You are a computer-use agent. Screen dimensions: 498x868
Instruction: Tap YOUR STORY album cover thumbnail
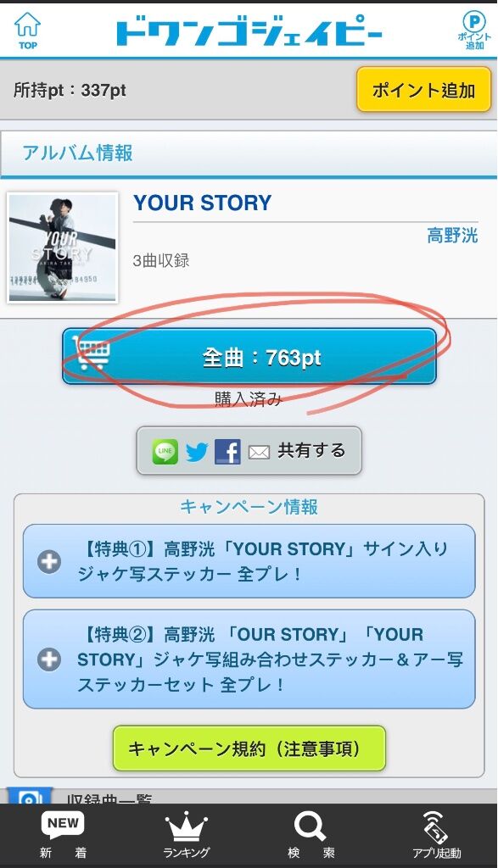(x=63, y=248)
